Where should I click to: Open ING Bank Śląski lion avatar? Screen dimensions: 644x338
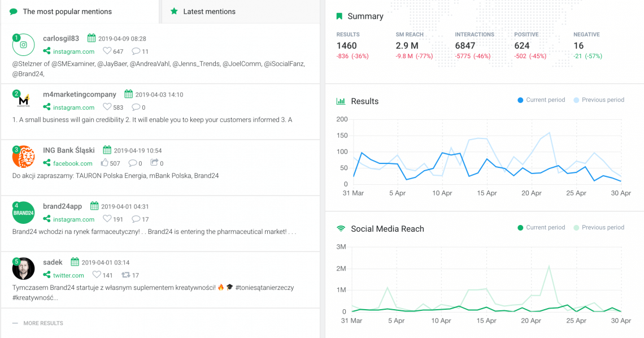[x=23, y=157]
